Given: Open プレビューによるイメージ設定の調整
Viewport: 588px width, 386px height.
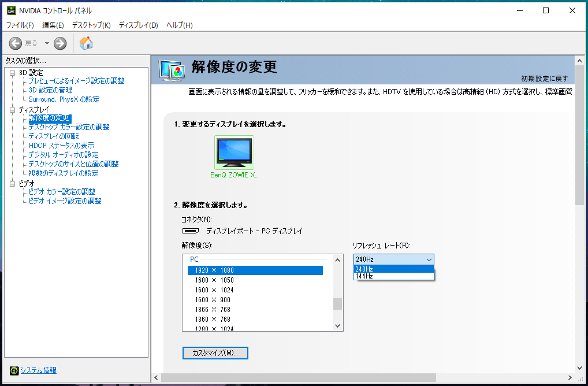Looking at the screenshot, I should (76, 81).
